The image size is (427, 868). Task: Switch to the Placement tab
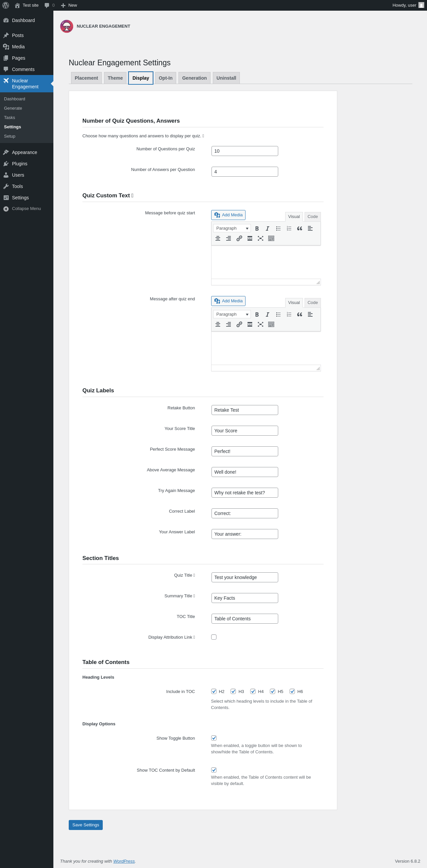tap(86, 78)
